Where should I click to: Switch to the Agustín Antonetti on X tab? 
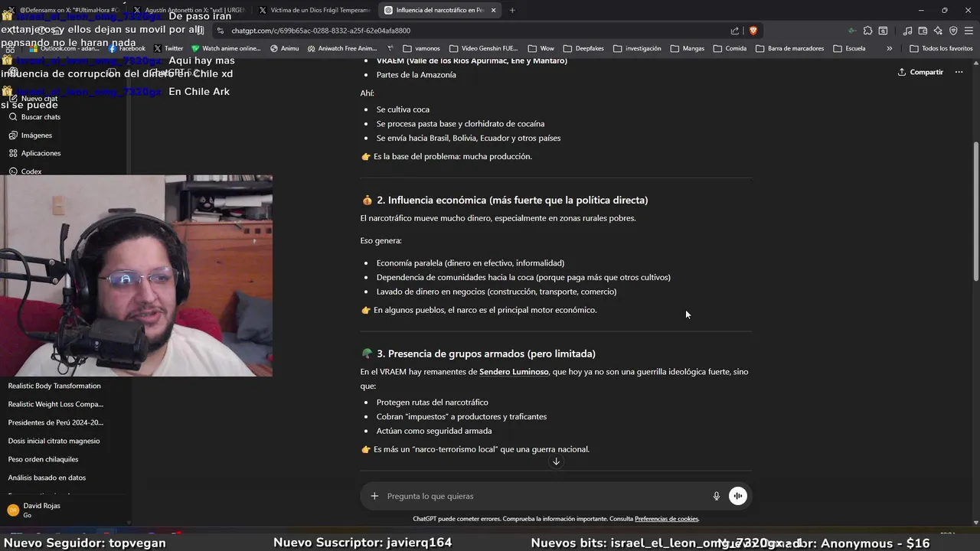click(x=188, y=10)
